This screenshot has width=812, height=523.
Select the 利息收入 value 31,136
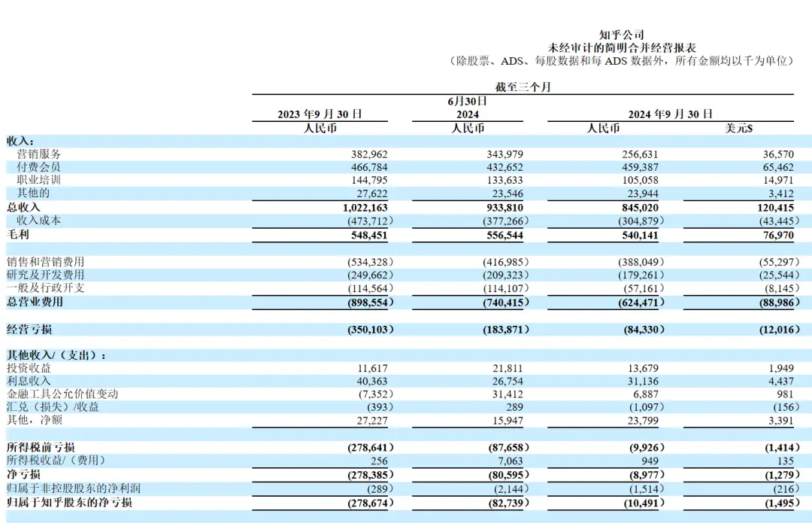coord(643,382)
